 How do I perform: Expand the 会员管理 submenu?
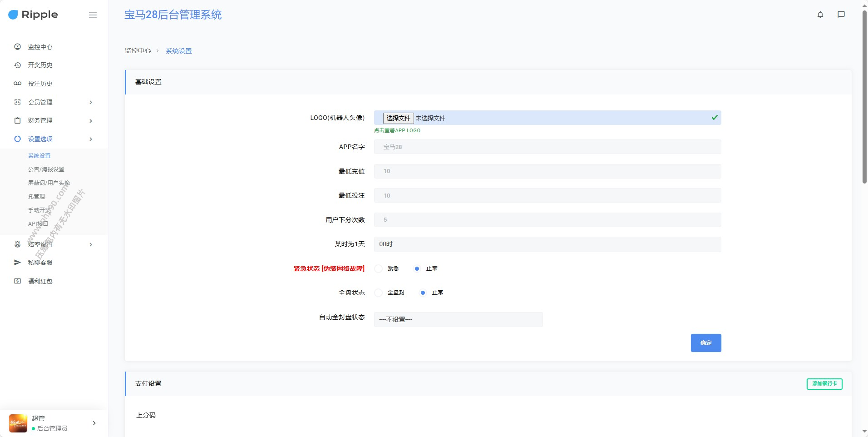(x=91, y=102)
